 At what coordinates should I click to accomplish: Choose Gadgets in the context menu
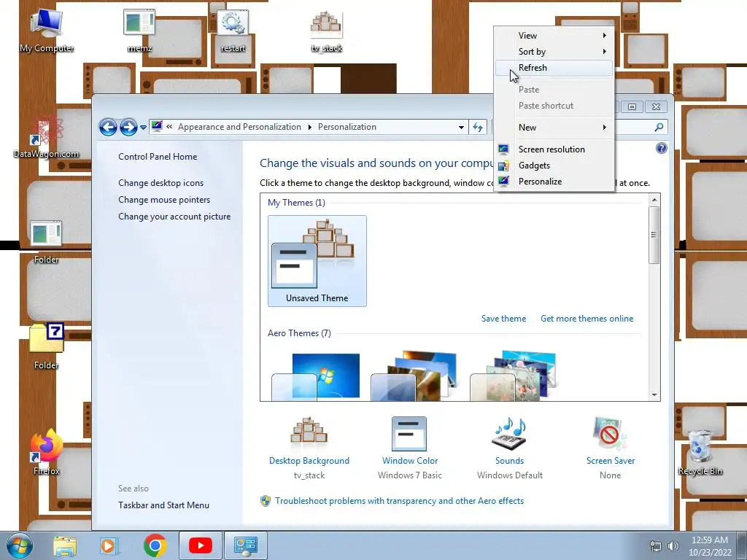point(554,166)
